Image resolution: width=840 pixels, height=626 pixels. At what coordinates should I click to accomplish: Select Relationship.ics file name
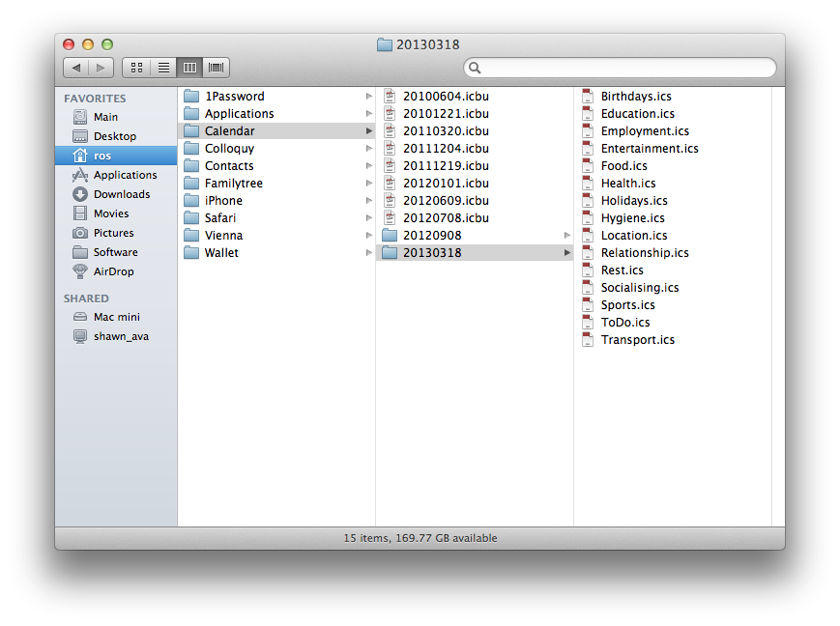[x=645, y=253]
